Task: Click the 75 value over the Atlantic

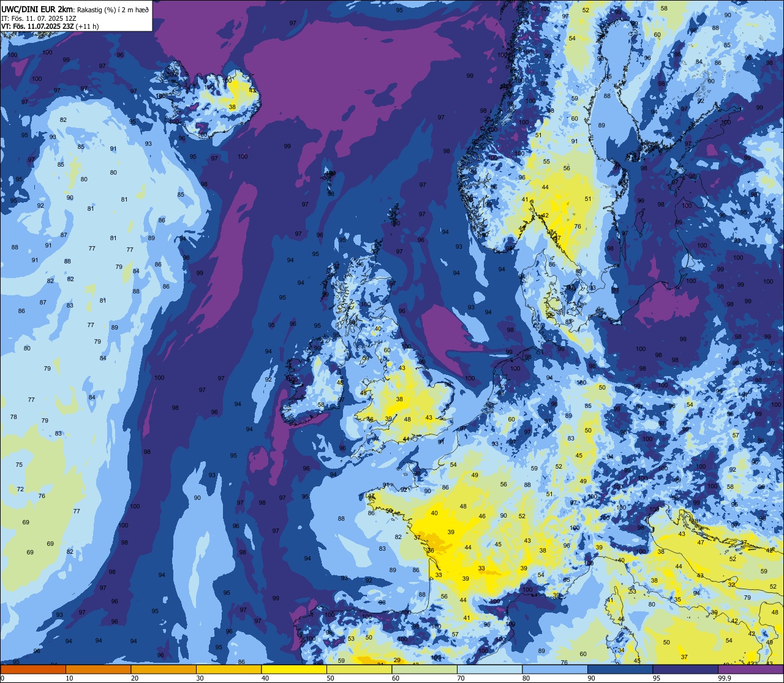Action: tap(19, 465)
